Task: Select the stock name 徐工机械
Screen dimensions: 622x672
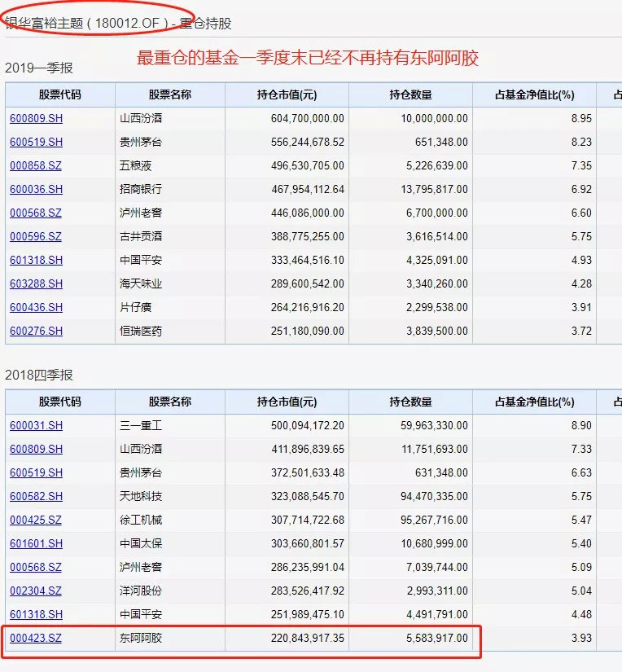Action: pyautogui.click(x=141, y=520)
